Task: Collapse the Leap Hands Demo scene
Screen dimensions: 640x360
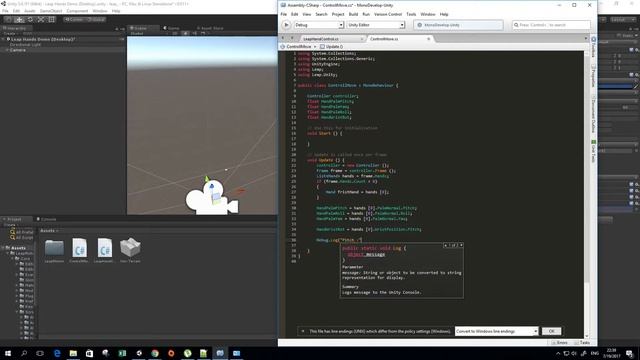Action: [x=3, y=39]
